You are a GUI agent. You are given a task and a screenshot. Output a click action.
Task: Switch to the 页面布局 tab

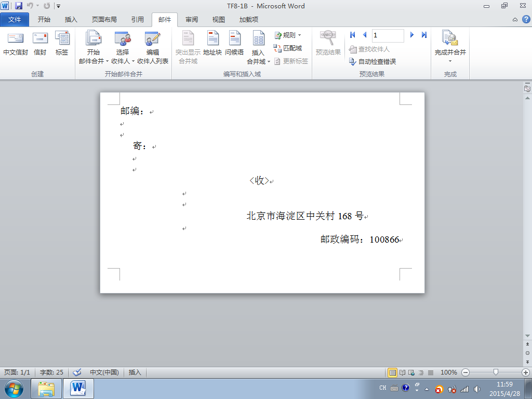coord(104,20)
